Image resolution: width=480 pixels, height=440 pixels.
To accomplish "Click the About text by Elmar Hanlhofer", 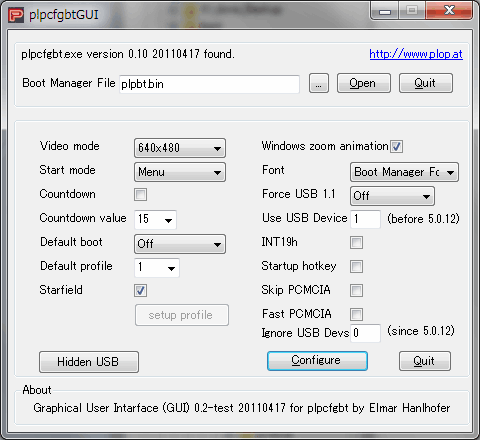I will (x=242, y=408).
